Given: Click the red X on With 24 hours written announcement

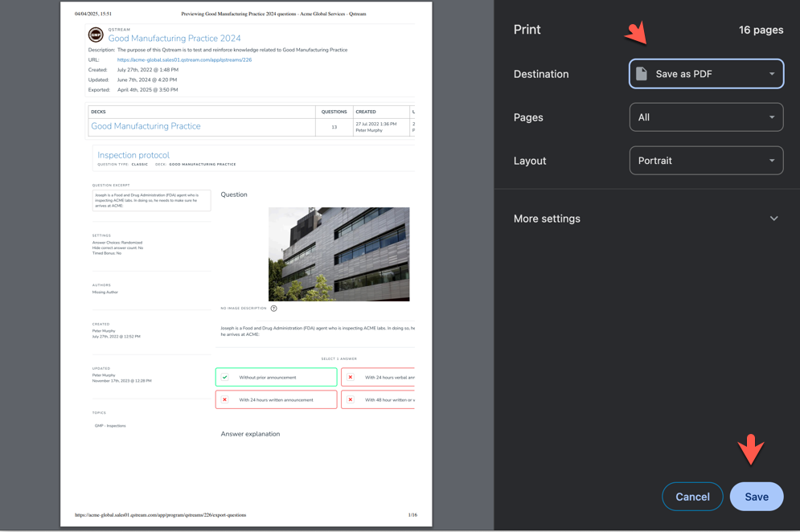Looking at the screenshot, I should coord(225,400).
